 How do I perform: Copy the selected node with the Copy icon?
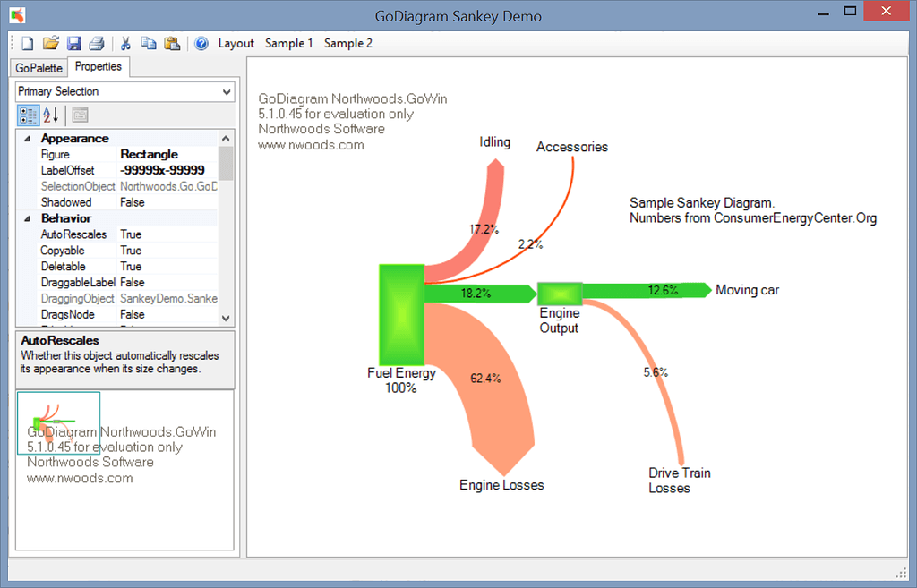[149, 43]
